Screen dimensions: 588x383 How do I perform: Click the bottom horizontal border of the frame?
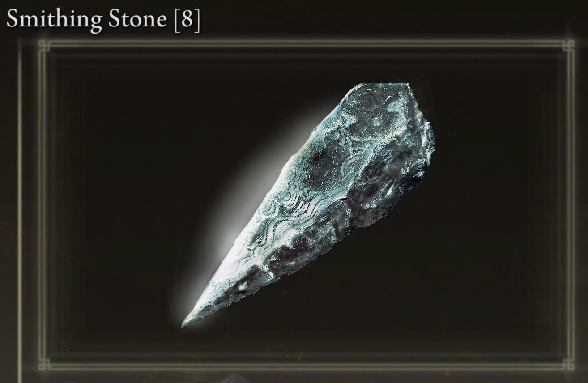(x=306, y=366)
